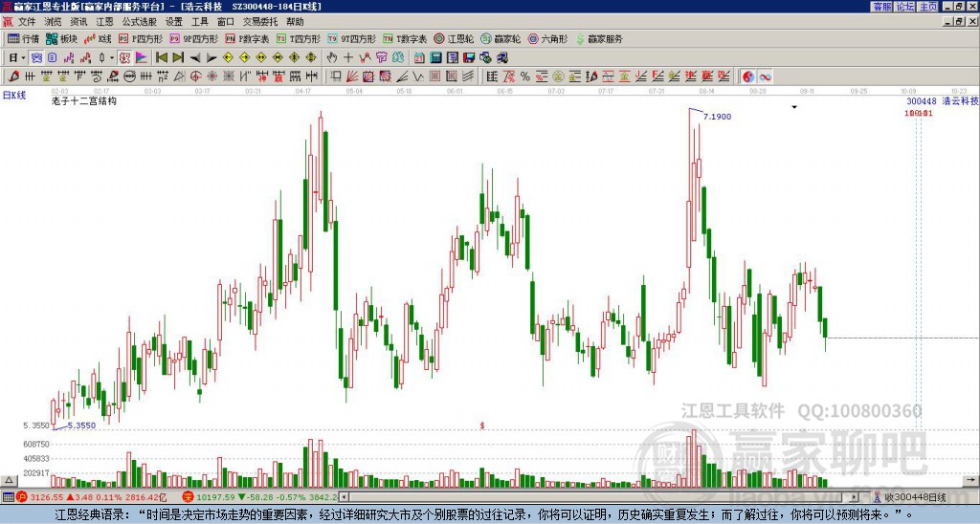Screen dimensions: 980x524
Task: Click horizontal scrollbar left arrow
Action: coord(345,497)
